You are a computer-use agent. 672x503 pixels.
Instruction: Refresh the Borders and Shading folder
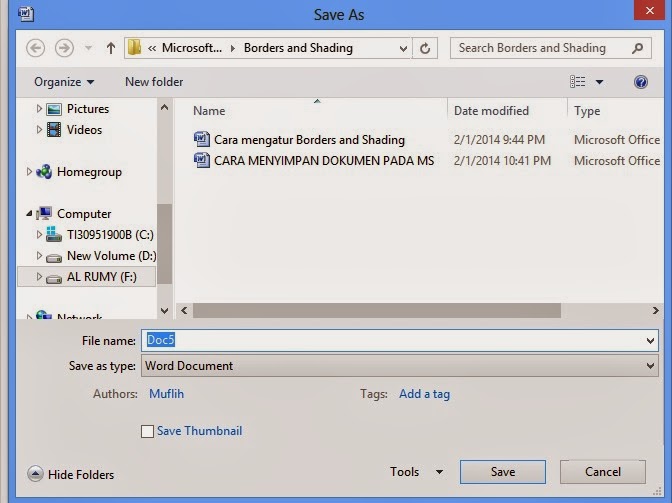pyautogui.click(x=425, y=48)
